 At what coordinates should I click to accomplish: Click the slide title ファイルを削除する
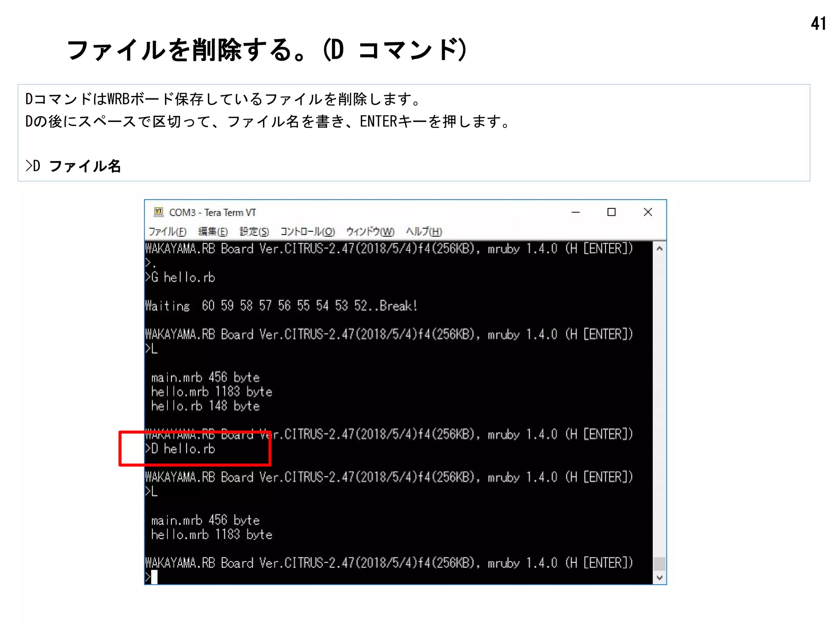point(267,50)
